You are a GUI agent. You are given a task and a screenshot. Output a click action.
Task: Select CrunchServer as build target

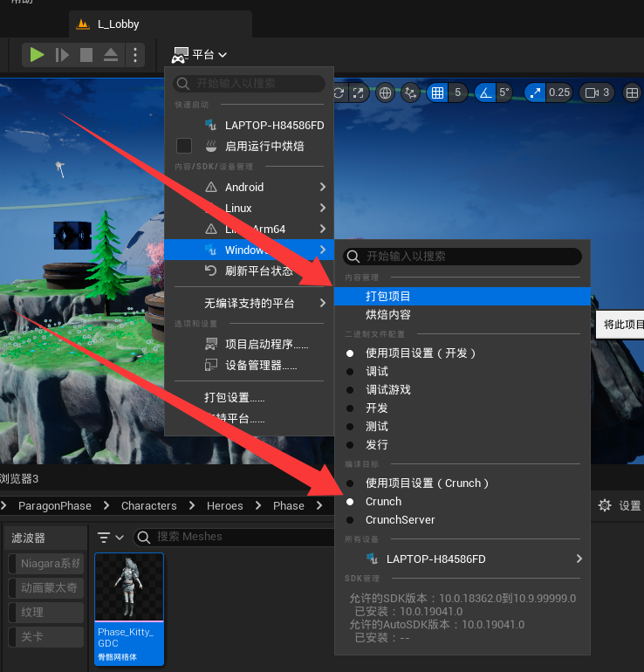point(400,519)
